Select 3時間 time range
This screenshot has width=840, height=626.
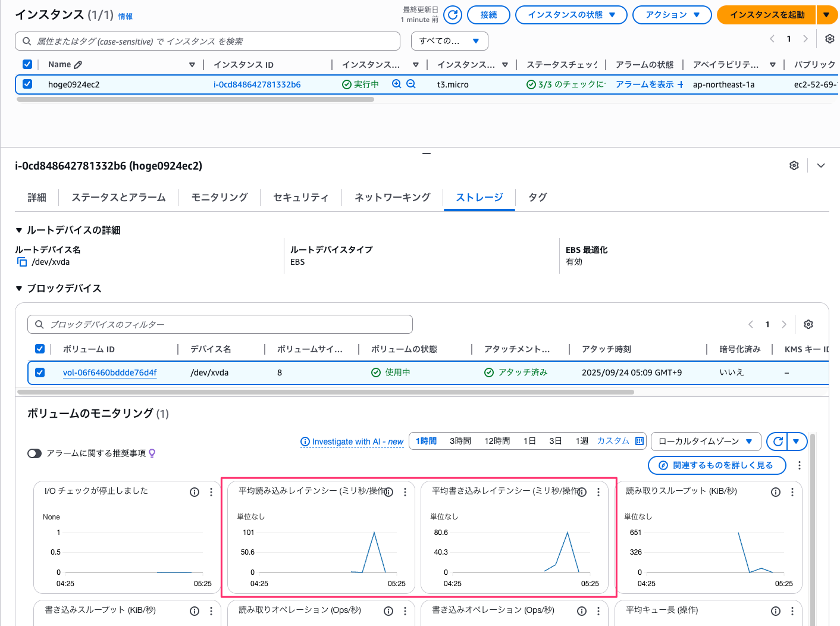(460, 441)
